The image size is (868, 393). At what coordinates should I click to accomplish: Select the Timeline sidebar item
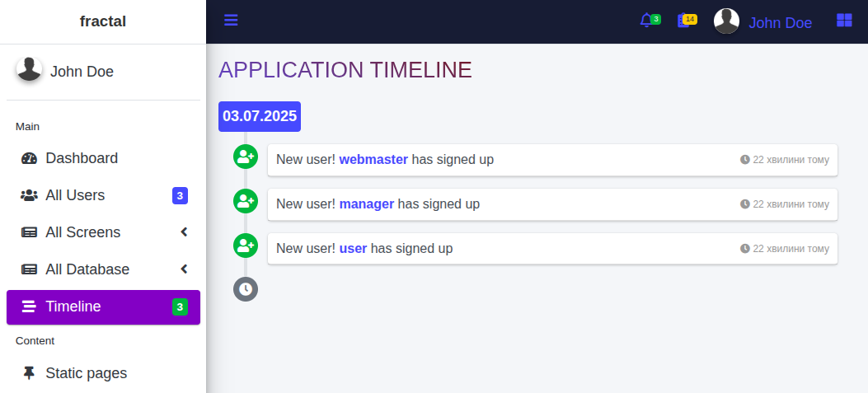104,307
